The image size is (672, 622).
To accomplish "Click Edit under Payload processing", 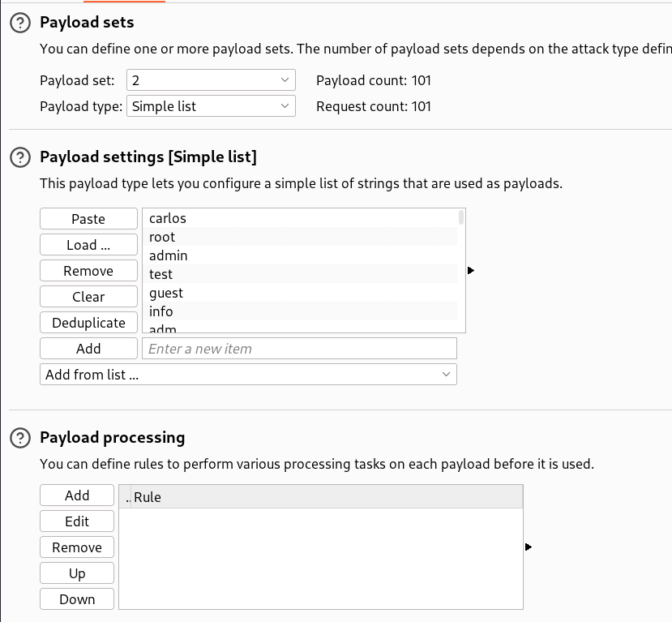I will tap(76, 521).
